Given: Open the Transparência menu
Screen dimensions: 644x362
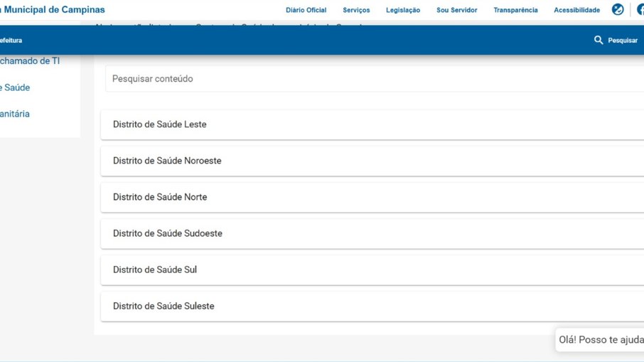Looking at the screenshot, I should coord(515,10).
